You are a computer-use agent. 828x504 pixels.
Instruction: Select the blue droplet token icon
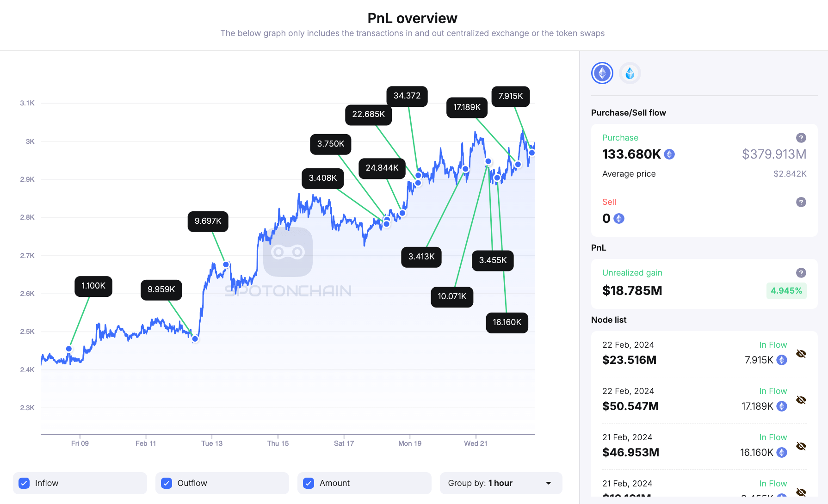(630, 73)
